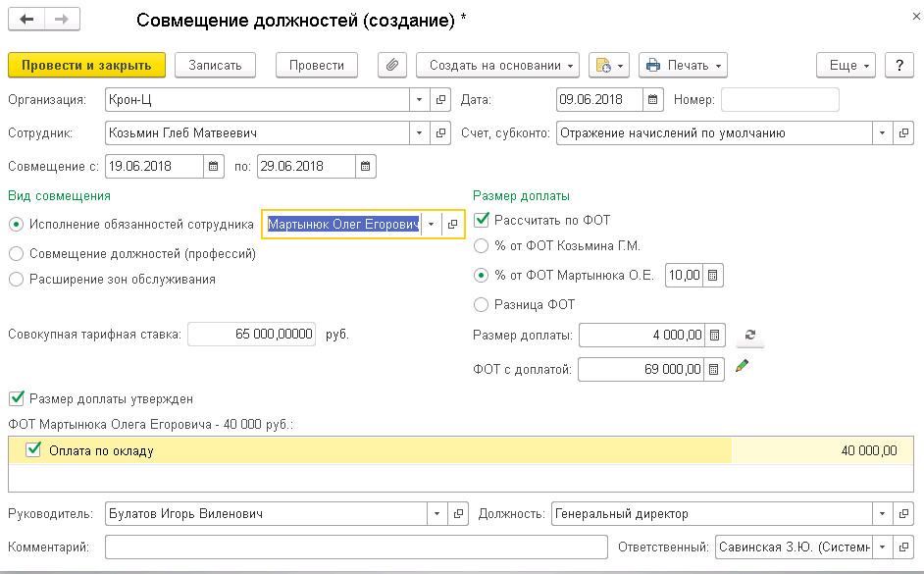This screenshot has height=574, width=924.
Task: Uncheck the Оплата по окладу row checkbox
Action: [33, 450]
